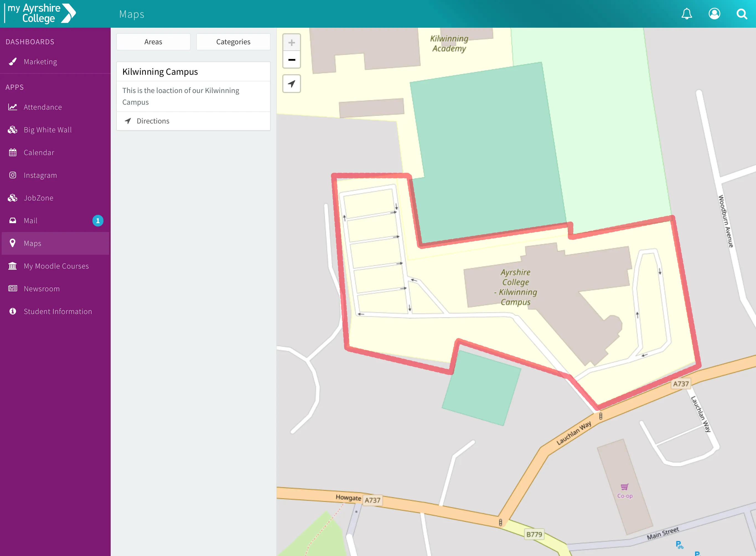
Task: Click the Mail badge notification indicator
Action: (x=98, y=220)
